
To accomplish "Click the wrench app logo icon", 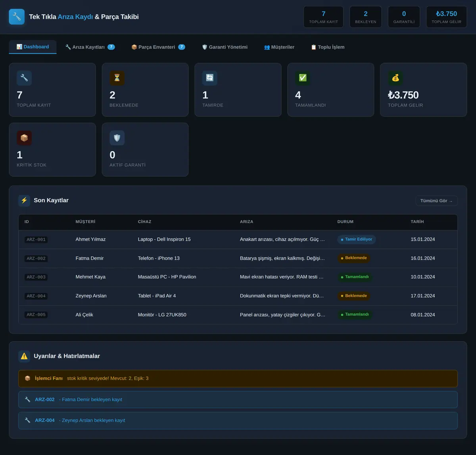I will 17,17.
